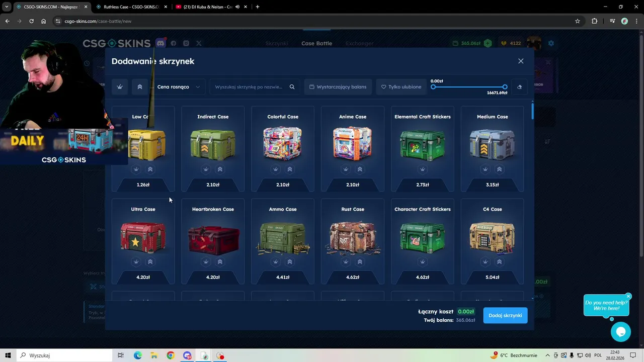The height and width of the screenshot is (362, 644).
Task: Click the eraser icon to clear filters
Action: pos(519,87)
